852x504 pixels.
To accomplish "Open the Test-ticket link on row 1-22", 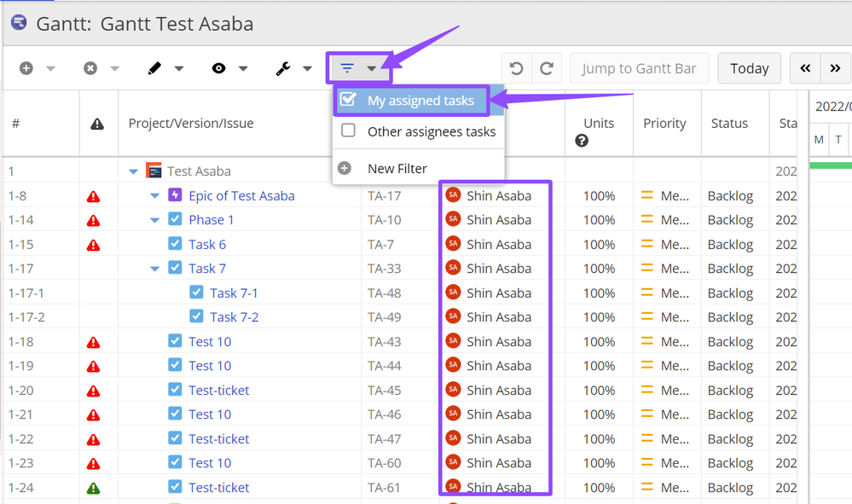I will pos(219,439).
